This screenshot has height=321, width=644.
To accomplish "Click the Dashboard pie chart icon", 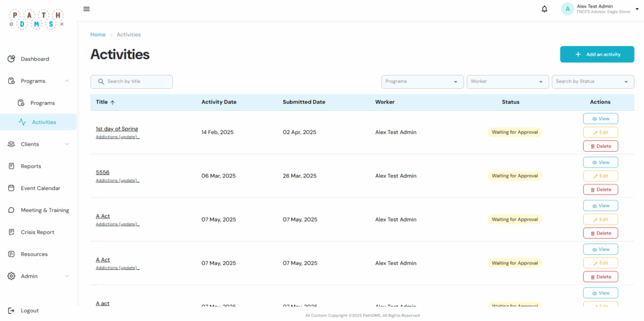I will (11, 59).
